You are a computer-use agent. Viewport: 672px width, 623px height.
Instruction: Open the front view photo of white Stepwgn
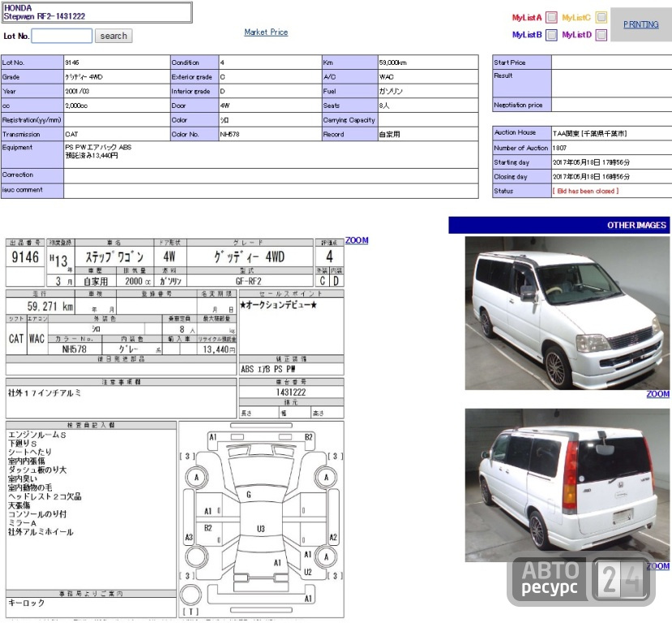(x=567, y=313)
